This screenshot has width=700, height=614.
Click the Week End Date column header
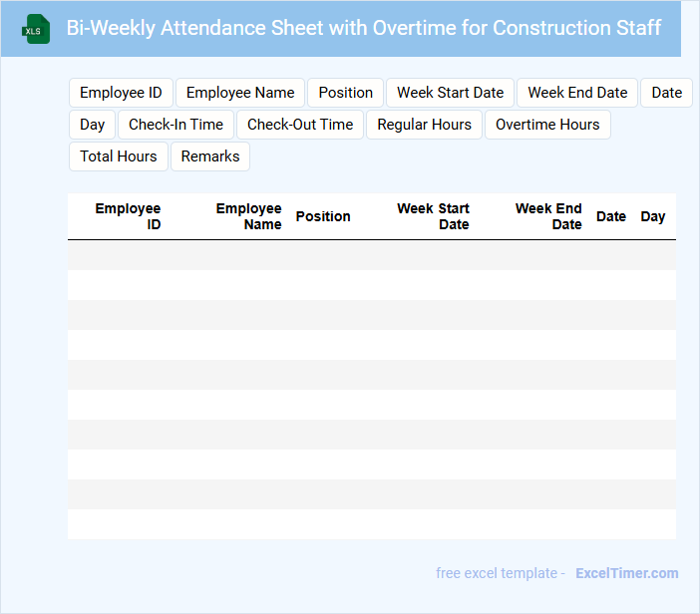click(x=548, y=216)
